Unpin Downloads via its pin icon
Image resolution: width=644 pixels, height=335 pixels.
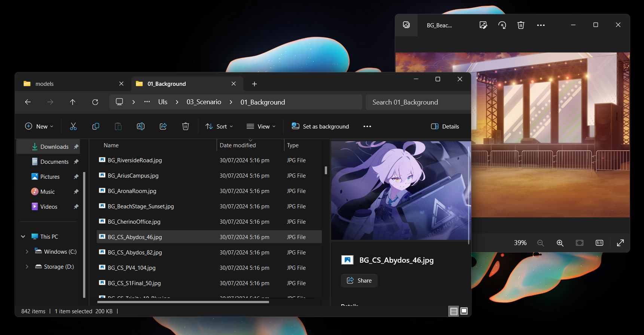pyautogui.click(x=76, y=147)
